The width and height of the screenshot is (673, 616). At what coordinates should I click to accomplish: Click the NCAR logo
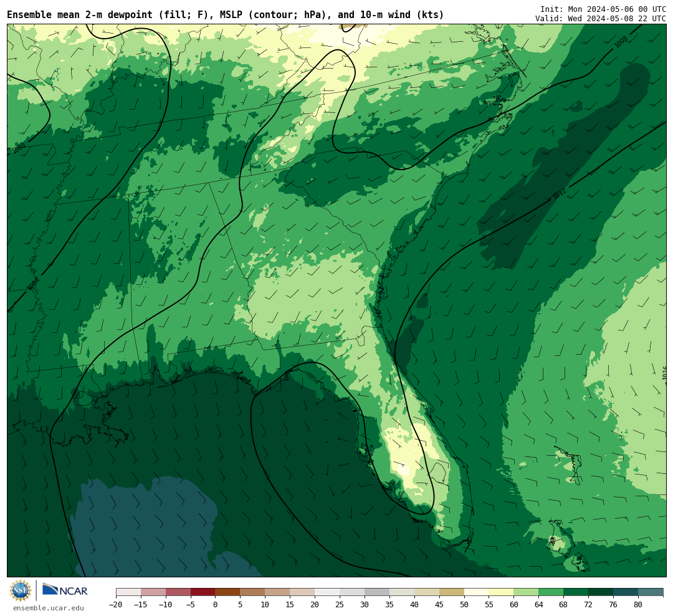pyautogui.click(x=65, y=589)
